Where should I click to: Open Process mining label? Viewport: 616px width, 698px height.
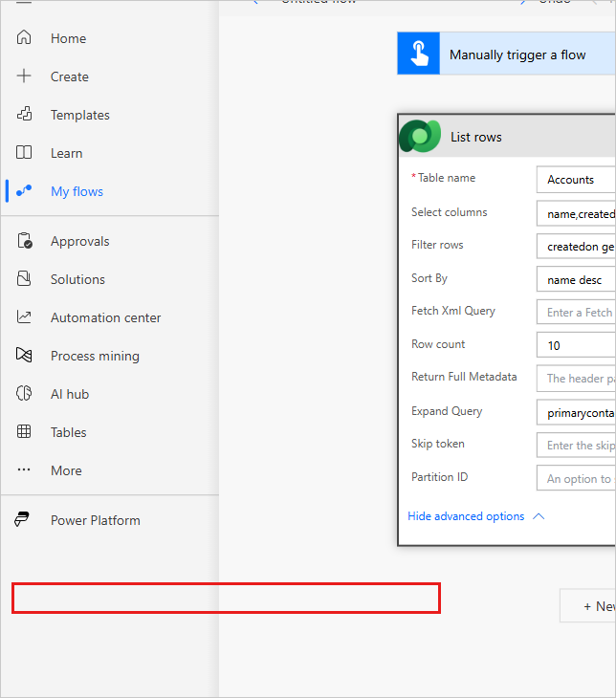click(95, 356)
